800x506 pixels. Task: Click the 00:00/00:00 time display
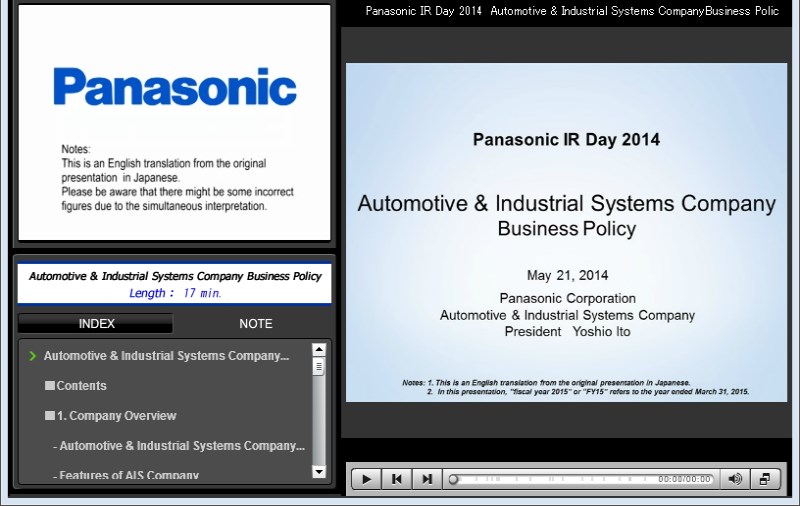(684, 479)
